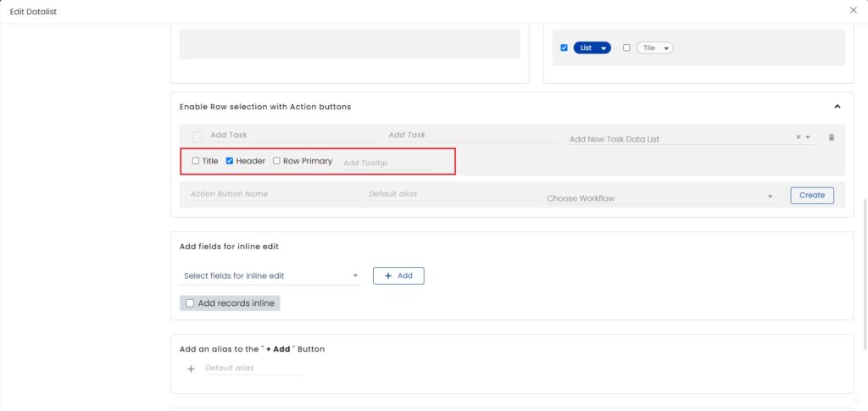Delete the Add Task row with trash icon
Screen dimensions: 868x411
pyautogui.click(x=831, y=137)
